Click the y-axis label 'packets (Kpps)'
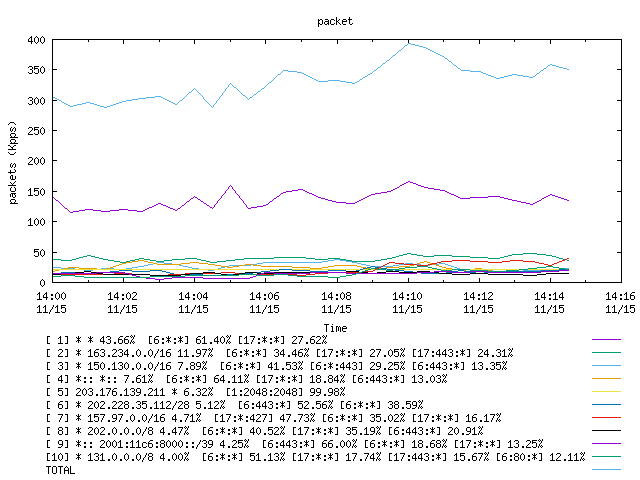 13,163
